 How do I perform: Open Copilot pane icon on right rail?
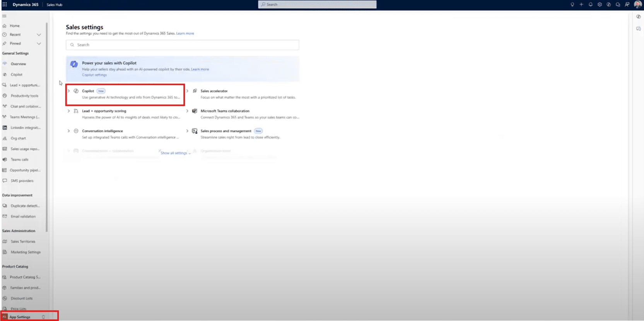[639, 17]
